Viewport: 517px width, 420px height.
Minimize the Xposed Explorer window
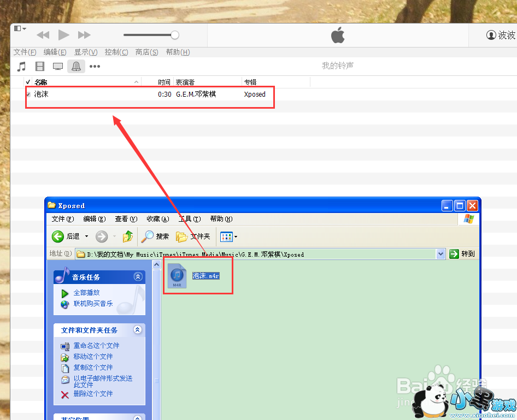tap(446, 206)
